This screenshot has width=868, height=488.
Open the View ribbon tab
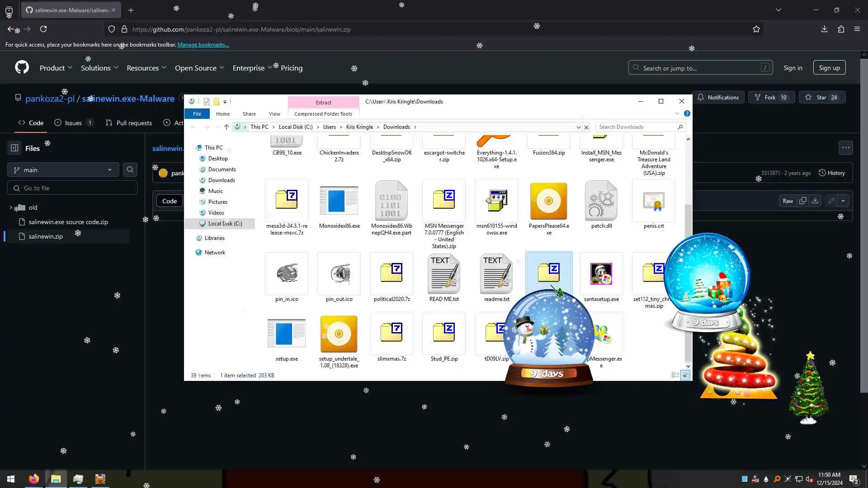274,114
